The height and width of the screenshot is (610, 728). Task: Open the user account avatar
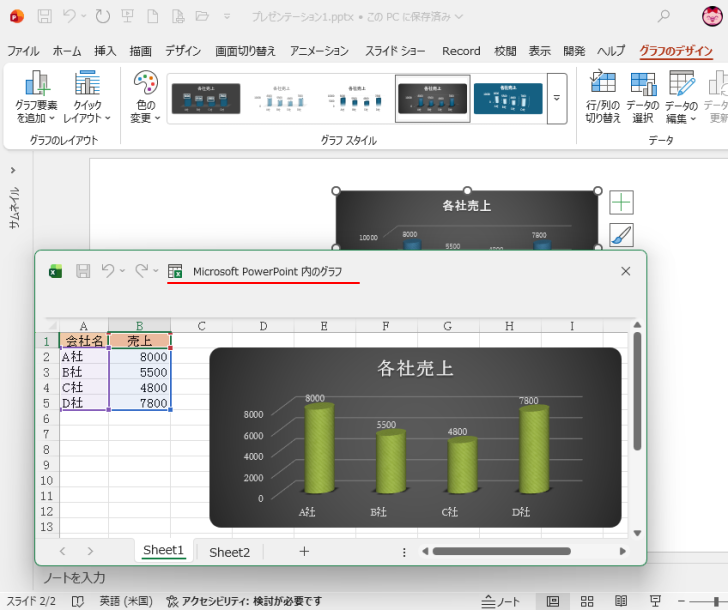click(x=712, y=16)
